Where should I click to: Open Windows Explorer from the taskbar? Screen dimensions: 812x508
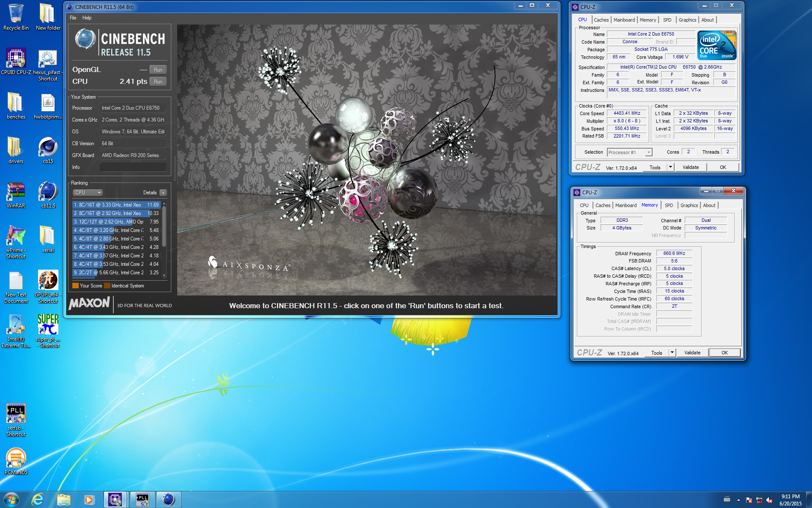click(63, 500)
